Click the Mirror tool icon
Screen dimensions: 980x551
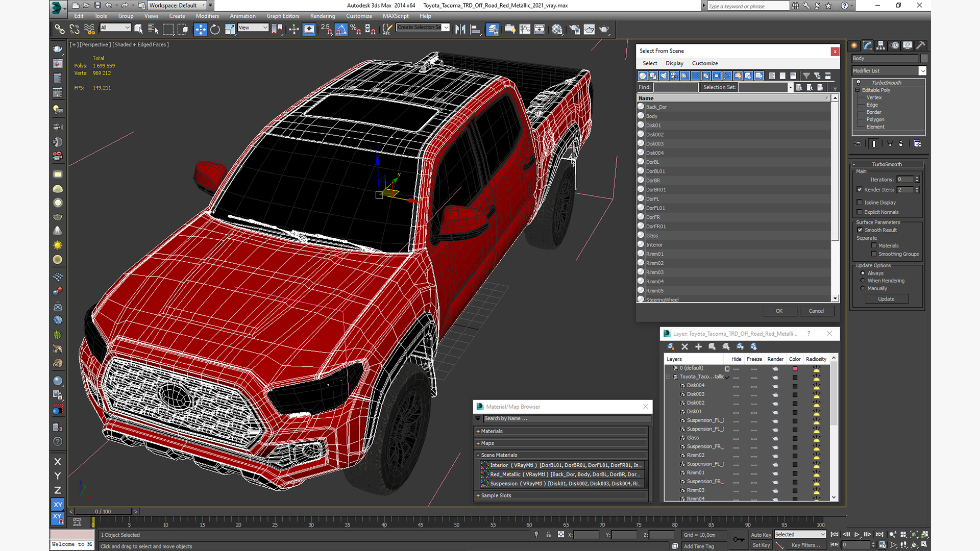tap(460, 30)
